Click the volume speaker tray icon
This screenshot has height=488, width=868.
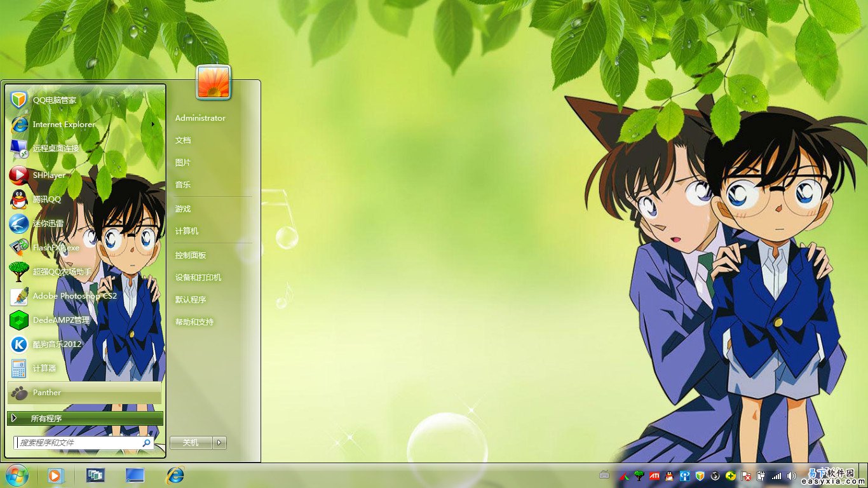791,476
